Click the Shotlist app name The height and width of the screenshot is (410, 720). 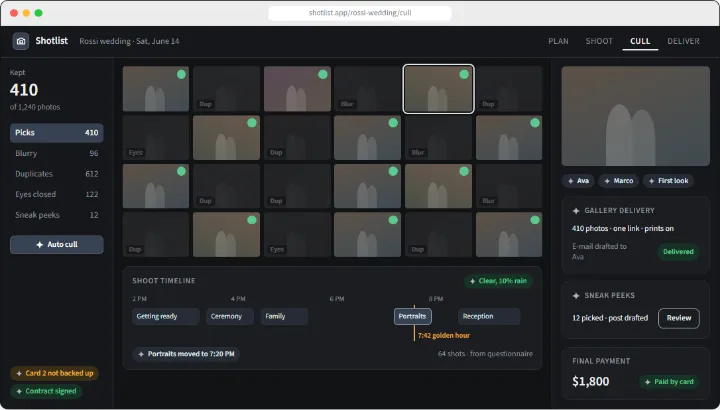click(51, 41)
